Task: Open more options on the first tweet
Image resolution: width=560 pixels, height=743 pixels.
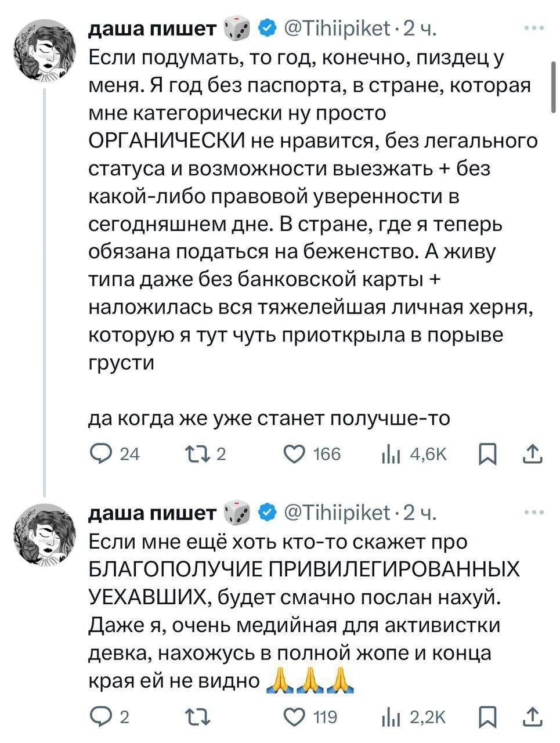Action: (x=533, y=28)
